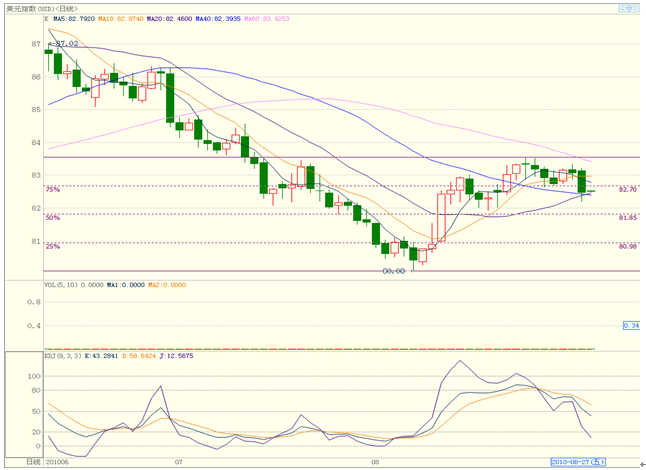This screenshot has height=470, width=646.
Task: Click the 2010-08-27(五) date box
Action: click(578, 462)
